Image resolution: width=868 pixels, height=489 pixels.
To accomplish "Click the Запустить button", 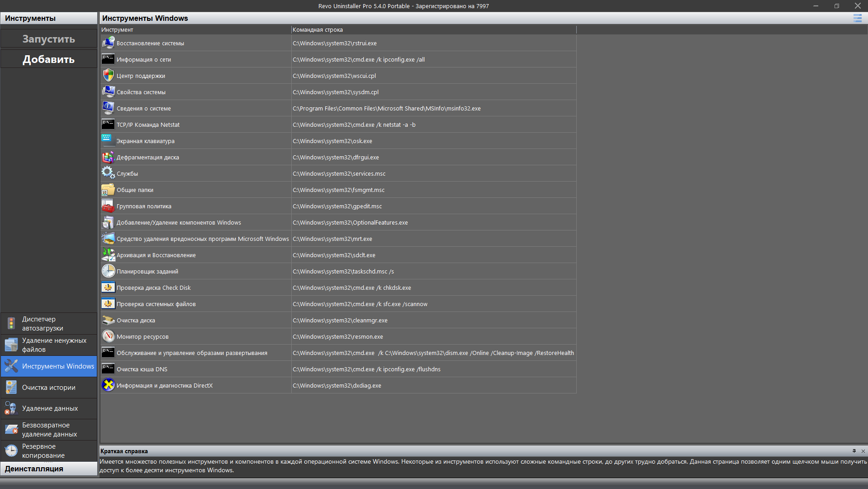I will 49,39.
